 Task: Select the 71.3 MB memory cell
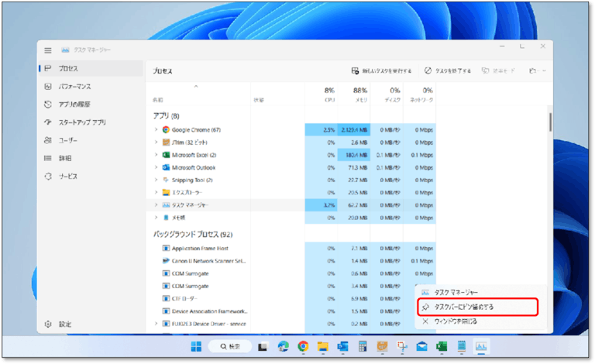[x=353, y=167]
